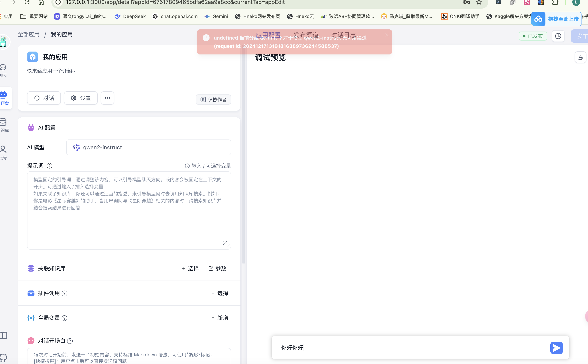This screenshot has width=588, height=364.
Task: Go to 全部应用 breadcrumb link
Action: click(x=29, y=34)
